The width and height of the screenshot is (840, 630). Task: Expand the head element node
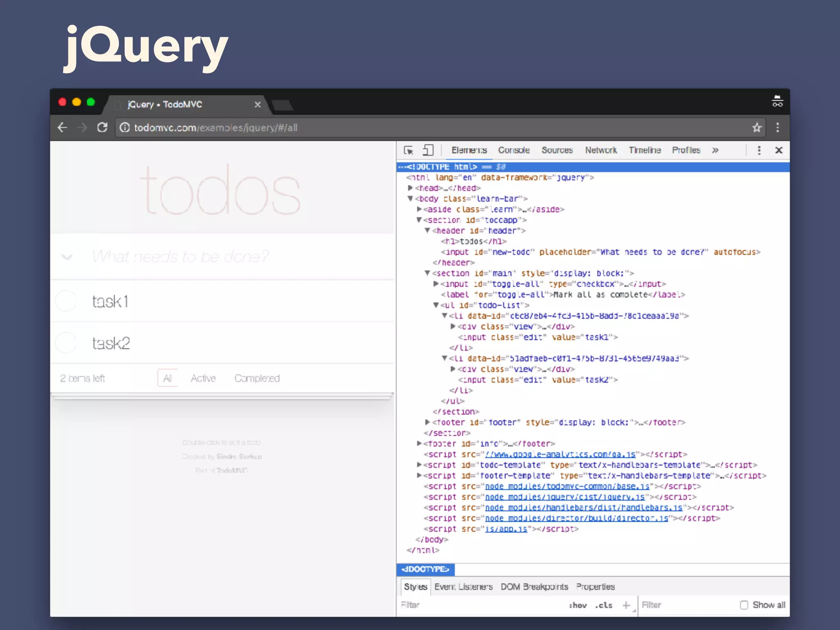pos(410,188)
